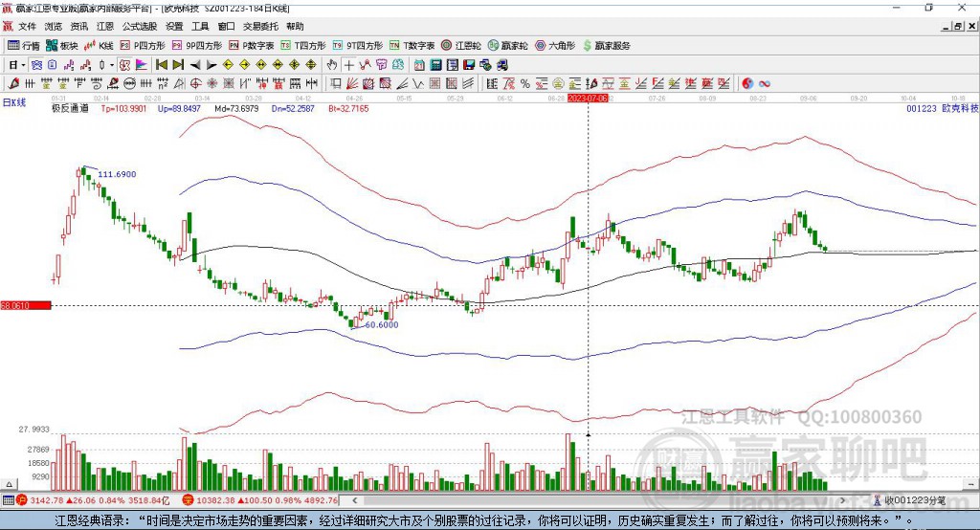
Task: Open the 窗口 menu
Action: click(x=226, y=26)
